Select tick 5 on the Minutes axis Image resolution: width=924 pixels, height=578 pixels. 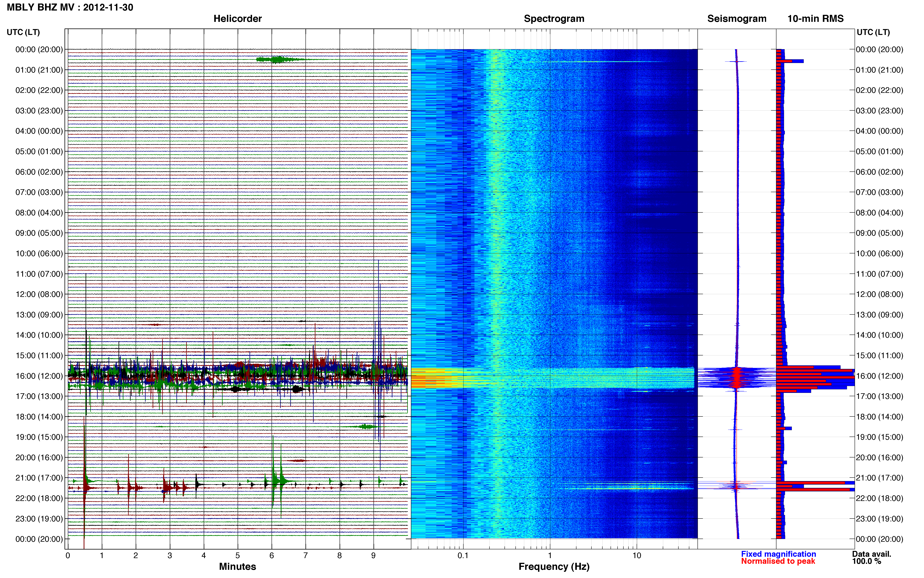(238, 555)
